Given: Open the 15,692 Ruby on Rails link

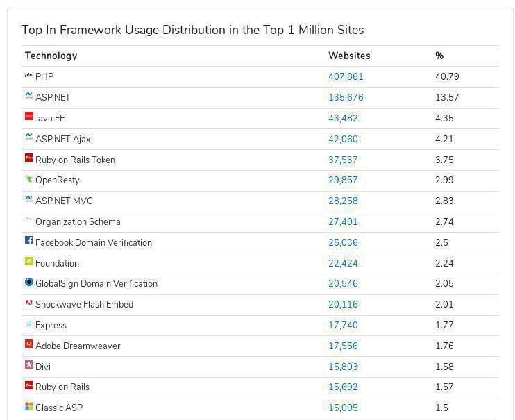Looking at the screenshot, I should (343, 387).
